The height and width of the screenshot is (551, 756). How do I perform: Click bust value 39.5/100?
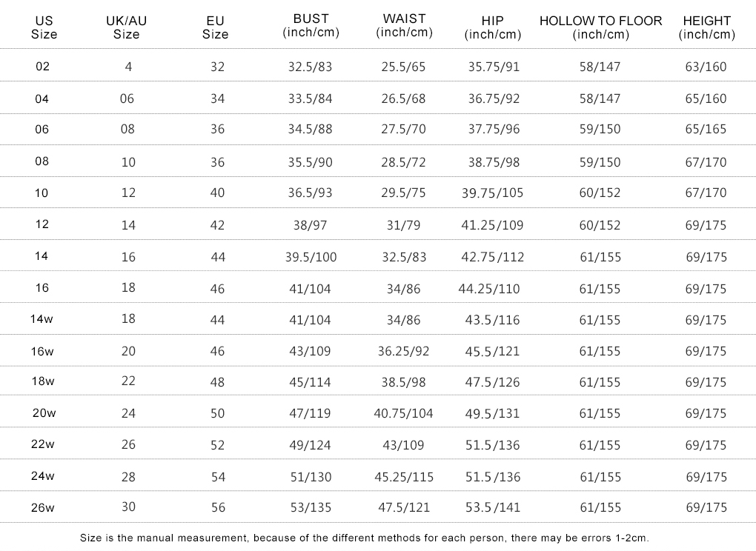311,257
